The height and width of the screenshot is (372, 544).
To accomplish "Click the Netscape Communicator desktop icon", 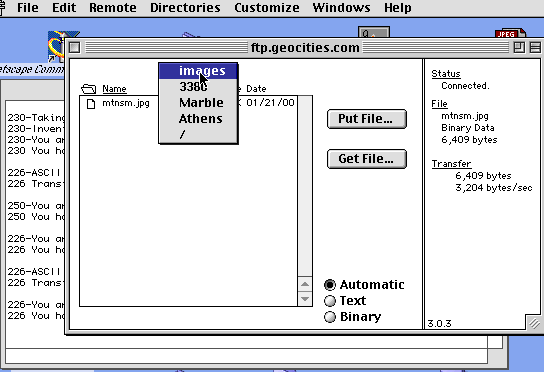I will pos(57,47).
